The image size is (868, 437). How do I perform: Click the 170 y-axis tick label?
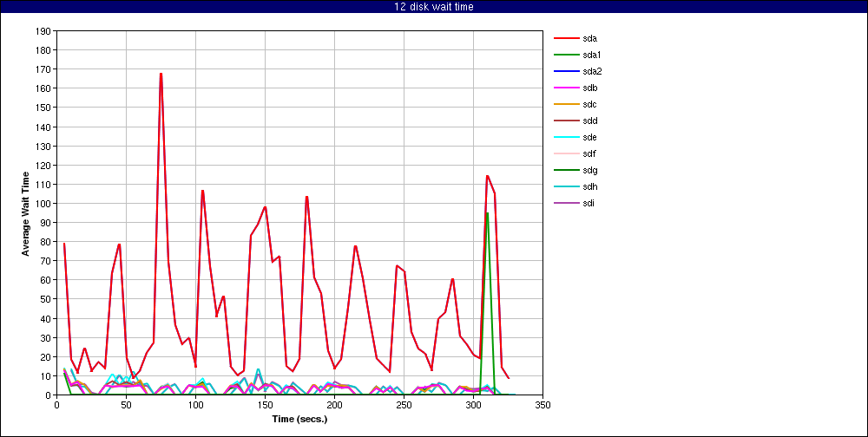coord(43,69)
